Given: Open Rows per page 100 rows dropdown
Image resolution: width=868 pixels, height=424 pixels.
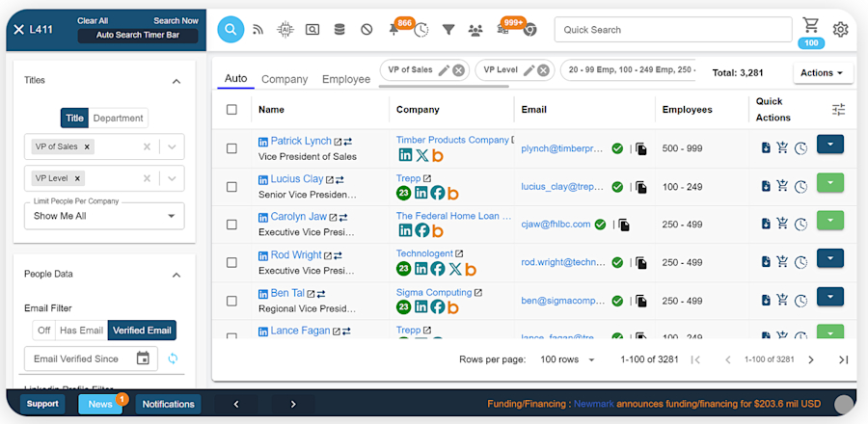Looking at the screenshot, I should (x=567, y=359).
